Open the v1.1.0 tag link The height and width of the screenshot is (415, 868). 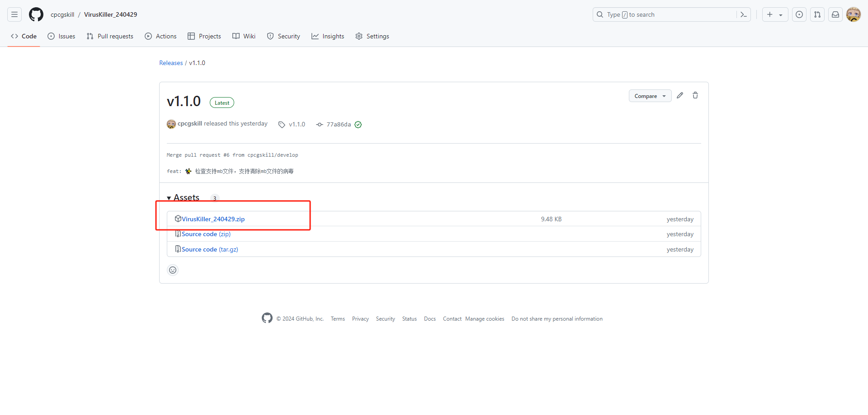[297, 124]
